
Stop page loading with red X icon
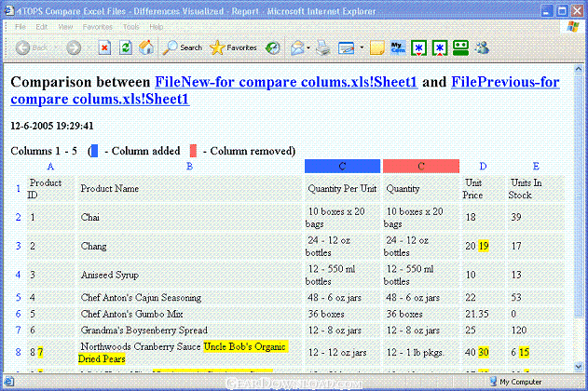tap(104, 47)
